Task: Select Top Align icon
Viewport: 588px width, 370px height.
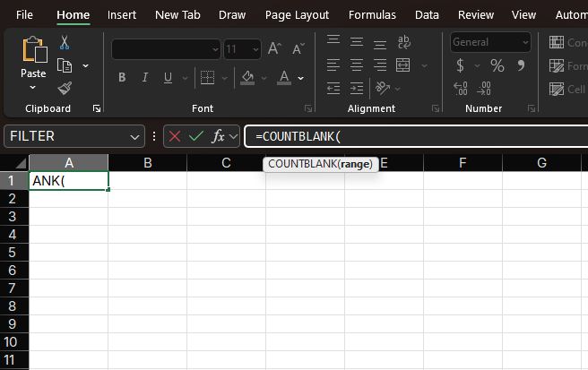Action: 333,39
